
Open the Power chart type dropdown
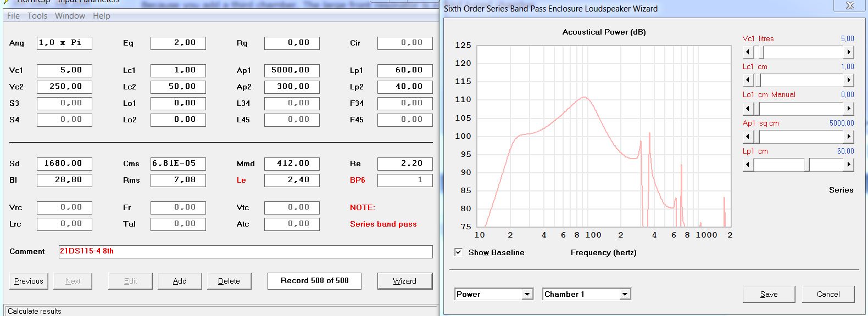click(527, 294)
